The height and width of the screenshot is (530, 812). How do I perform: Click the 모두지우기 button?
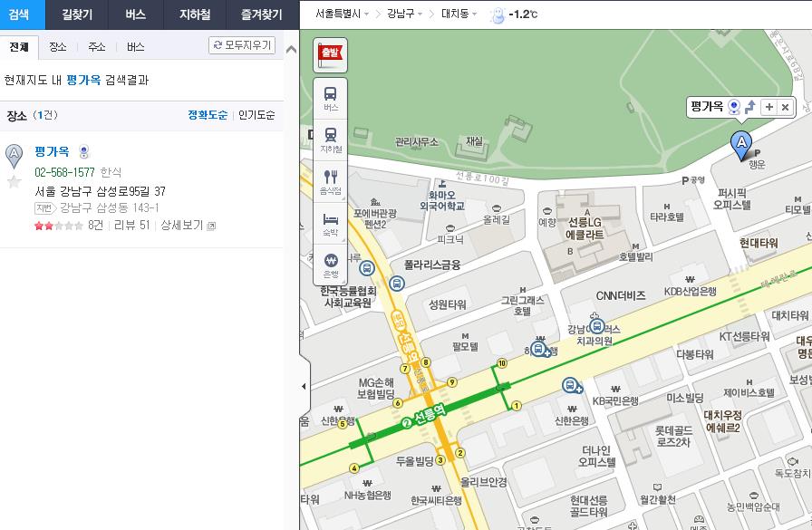242,45
